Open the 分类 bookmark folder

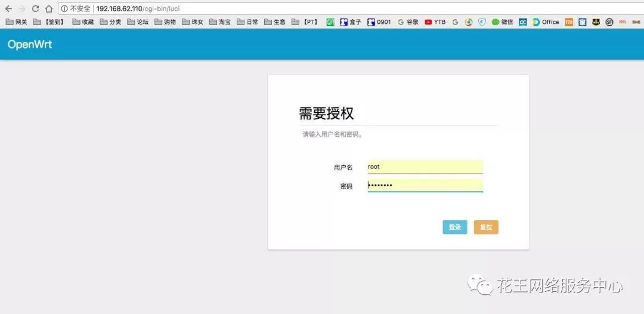(110, 22)
